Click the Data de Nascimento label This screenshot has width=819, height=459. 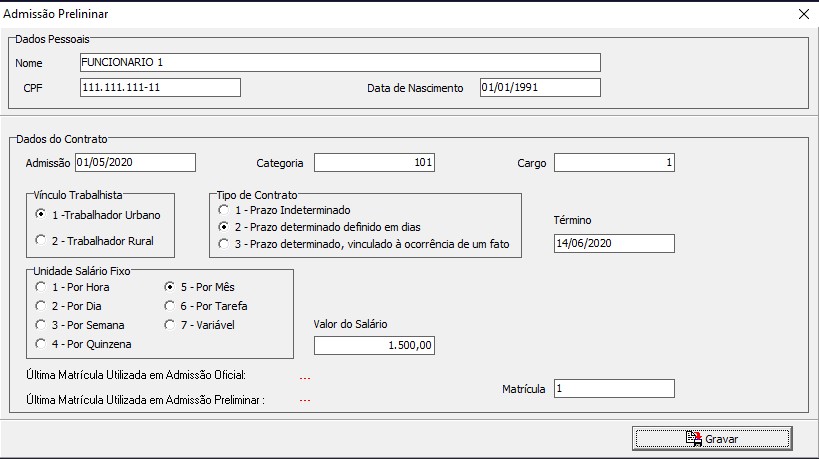(415, 88)
